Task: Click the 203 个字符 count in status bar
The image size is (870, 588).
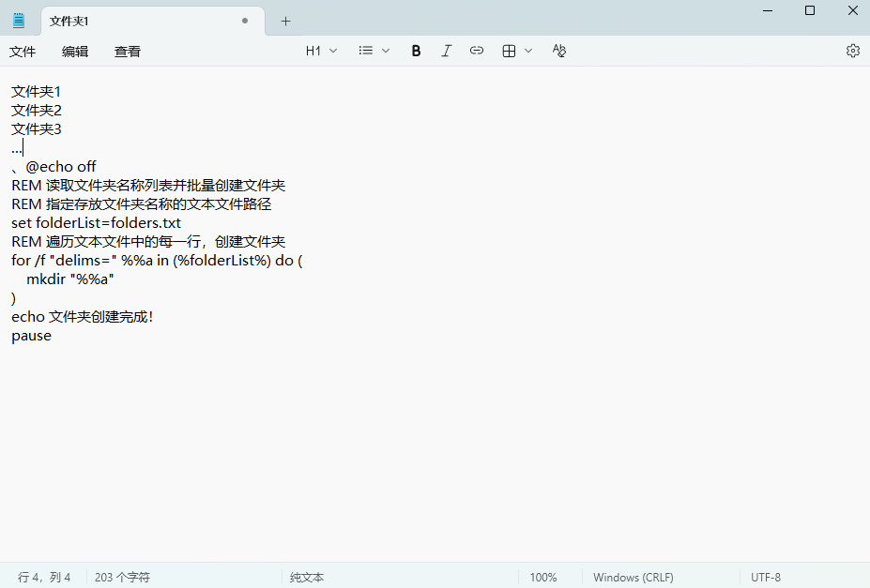Action: click(x=122, y=578)
